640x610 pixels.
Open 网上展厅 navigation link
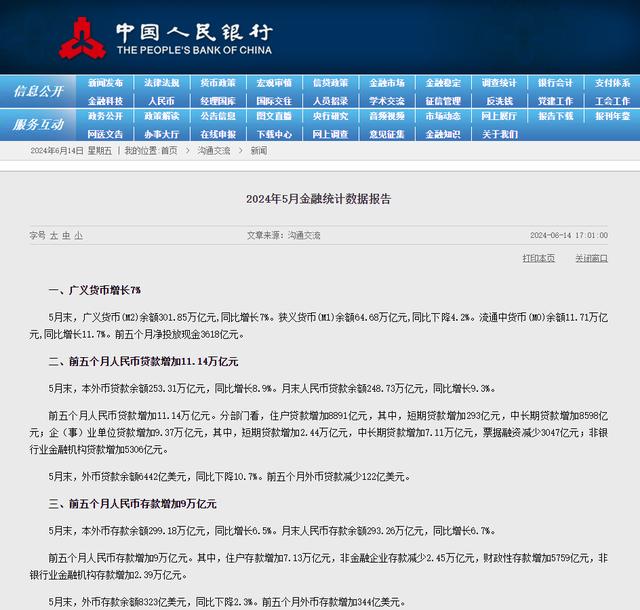pyautogui.click(x=499, y=116)
